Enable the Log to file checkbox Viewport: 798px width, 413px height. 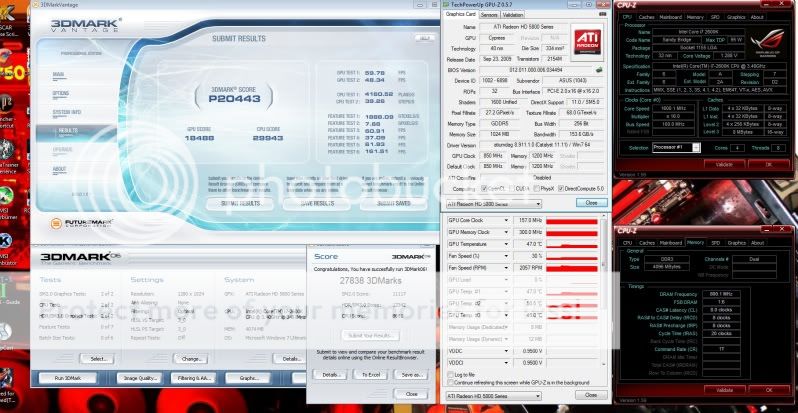pyautogui.click(x=450, y=374)
